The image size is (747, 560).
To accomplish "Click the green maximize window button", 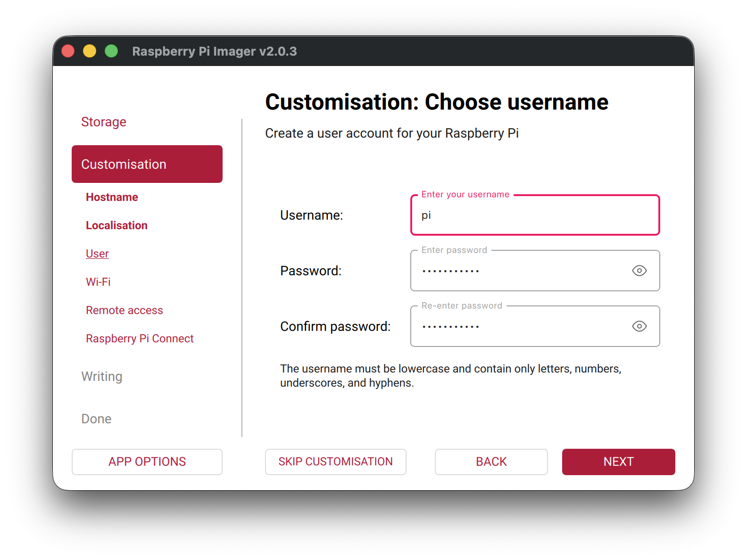I will tap(111, 51).
